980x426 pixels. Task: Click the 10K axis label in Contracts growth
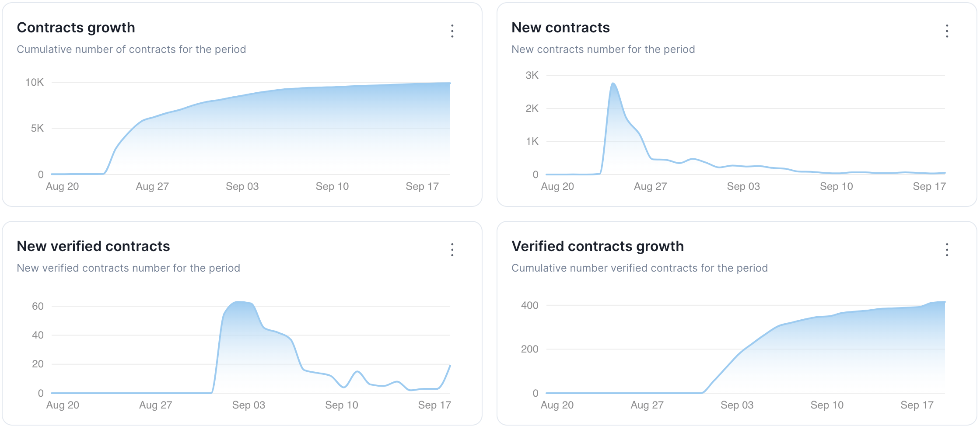[x=35, y=82]
